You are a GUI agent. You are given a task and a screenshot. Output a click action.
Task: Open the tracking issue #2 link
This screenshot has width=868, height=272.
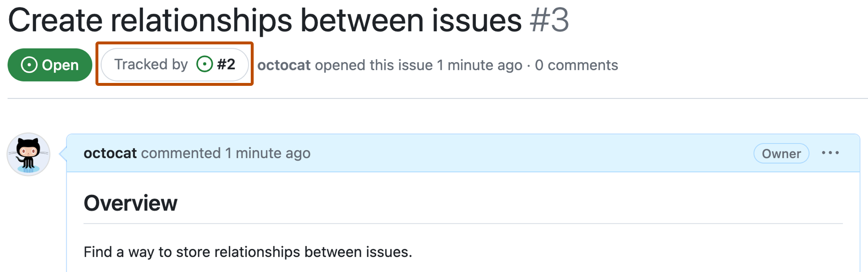tap(226, 64)
